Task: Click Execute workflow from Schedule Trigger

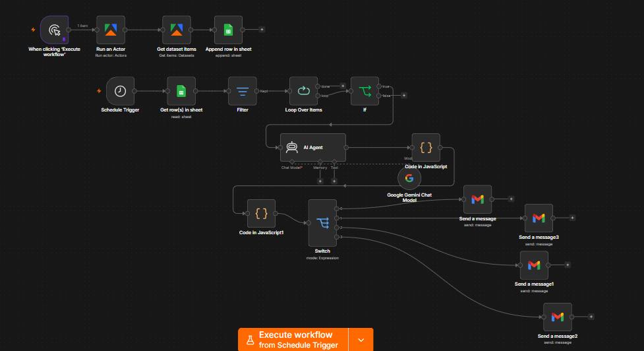Action: coord(293,340)
